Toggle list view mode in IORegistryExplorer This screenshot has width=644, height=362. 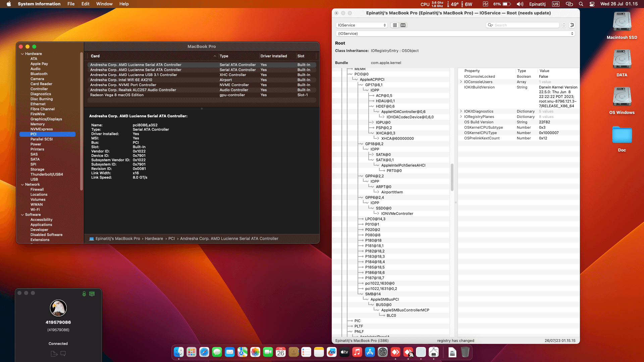click(395, 25)
